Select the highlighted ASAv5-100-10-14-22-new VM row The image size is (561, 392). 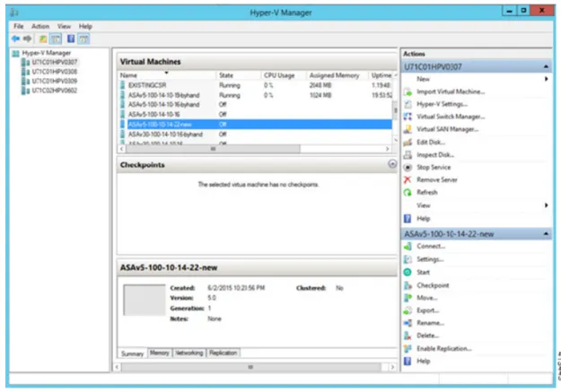click(x=256, y=125)
